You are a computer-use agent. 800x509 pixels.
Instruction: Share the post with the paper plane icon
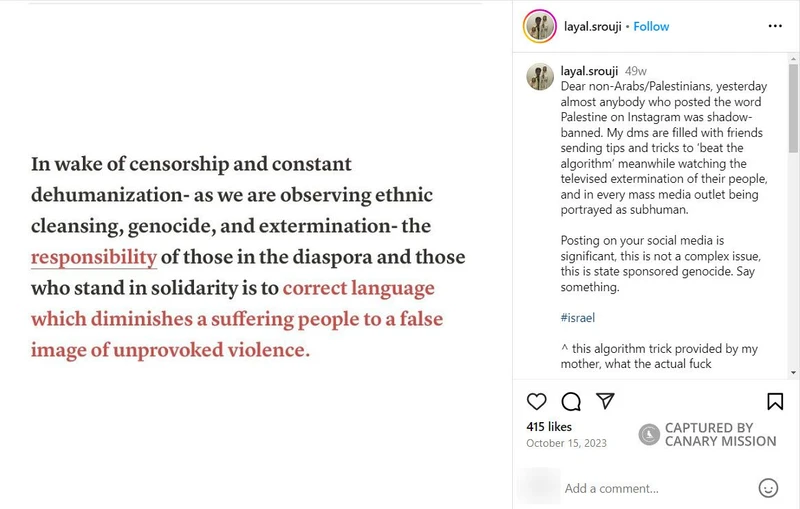click(605, 401)
